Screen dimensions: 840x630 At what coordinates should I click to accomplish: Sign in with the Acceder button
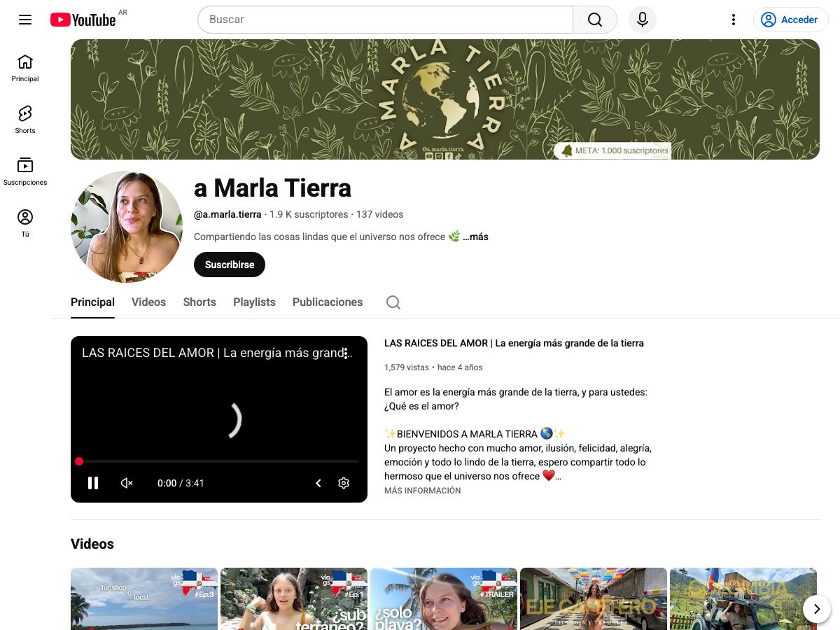coord(790,20)
